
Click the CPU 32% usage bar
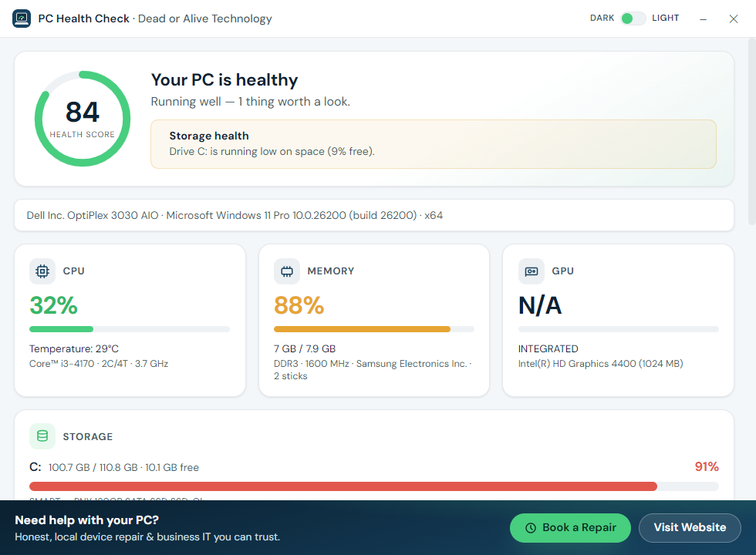coord(130,329)
